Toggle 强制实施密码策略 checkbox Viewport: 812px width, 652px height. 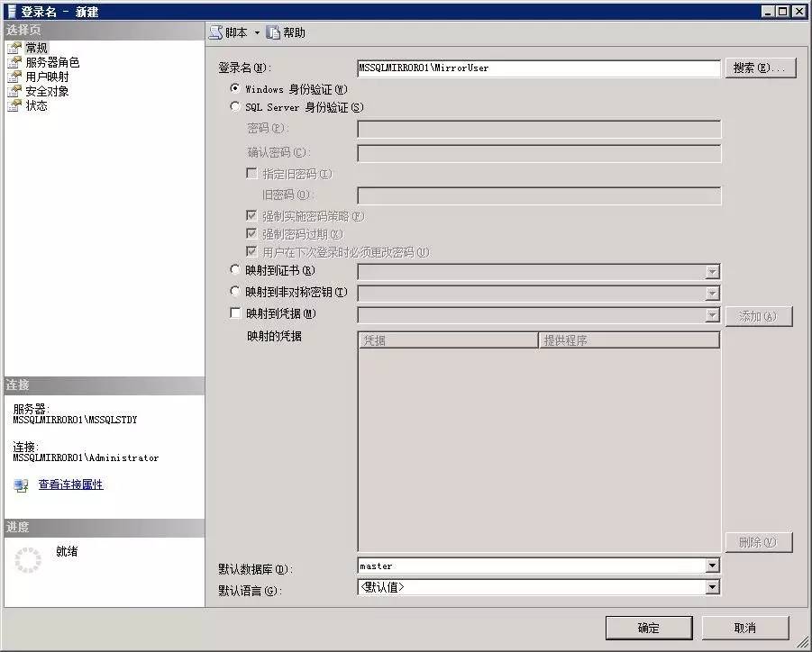pyautogui.click(x=251, y=215)
